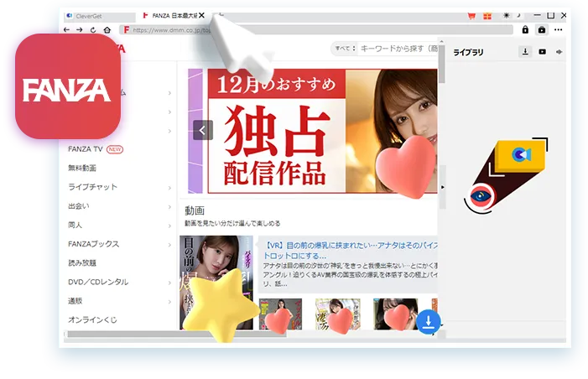Open 読み放題 in the sidebar
Viewport: 588px width, 379px height.
point(82,262)
